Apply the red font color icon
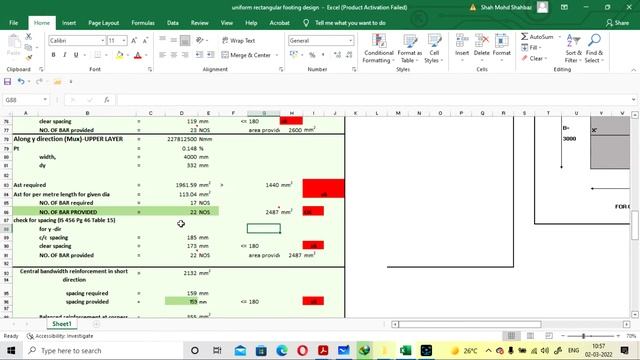 coord(138,55)
